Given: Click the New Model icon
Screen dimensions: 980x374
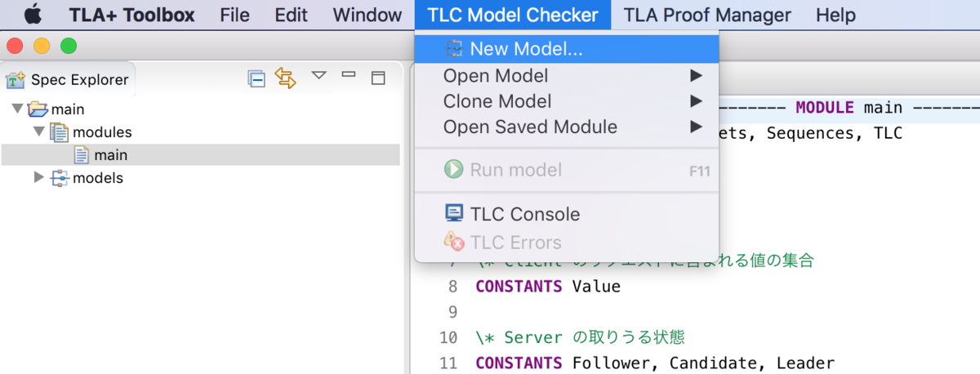Looking at the screenshot, I should [x=453, y=49].
